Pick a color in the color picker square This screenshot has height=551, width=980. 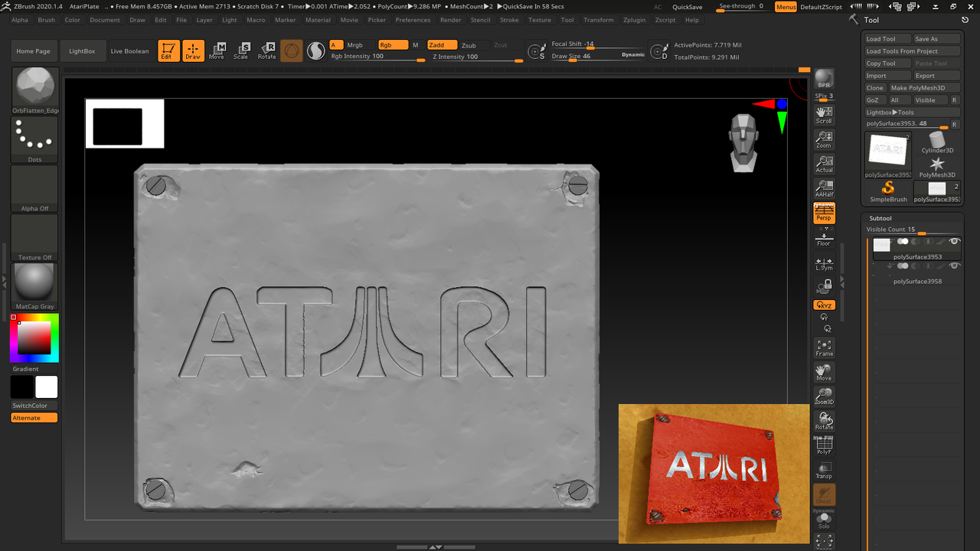click(34, 337)
